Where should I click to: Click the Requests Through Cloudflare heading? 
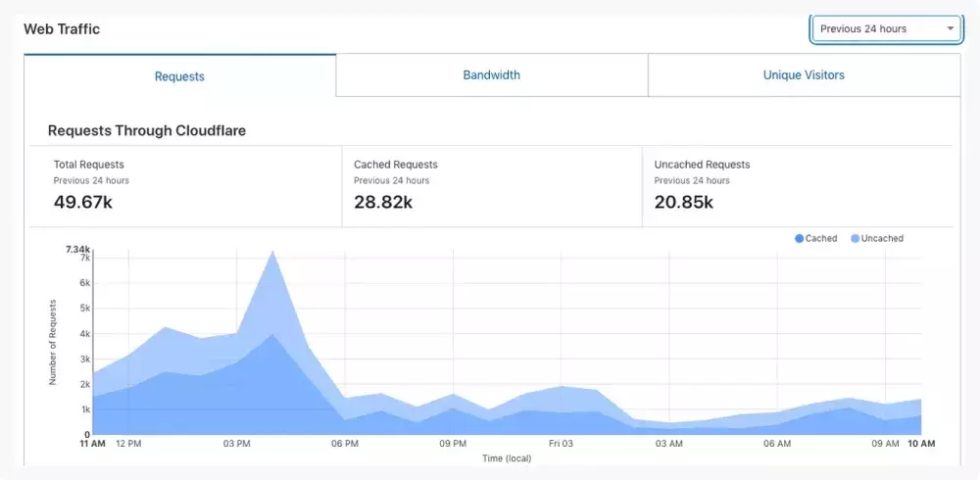click(147, 130)
